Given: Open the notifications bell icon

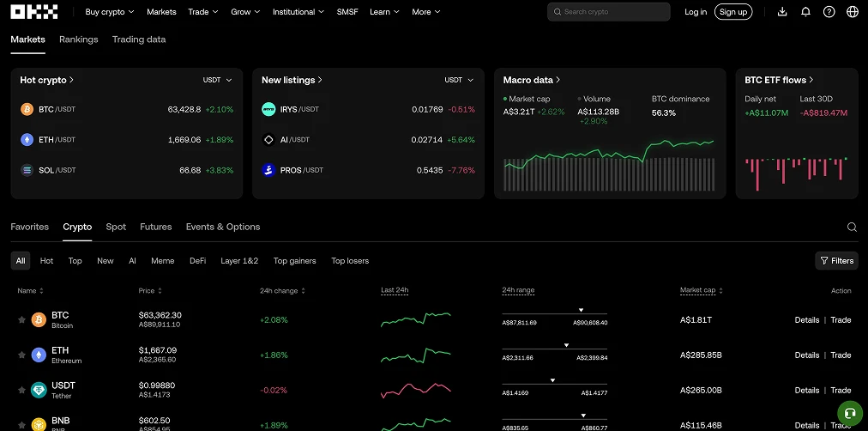Looking at the screenshot, I should coord(805,12).
